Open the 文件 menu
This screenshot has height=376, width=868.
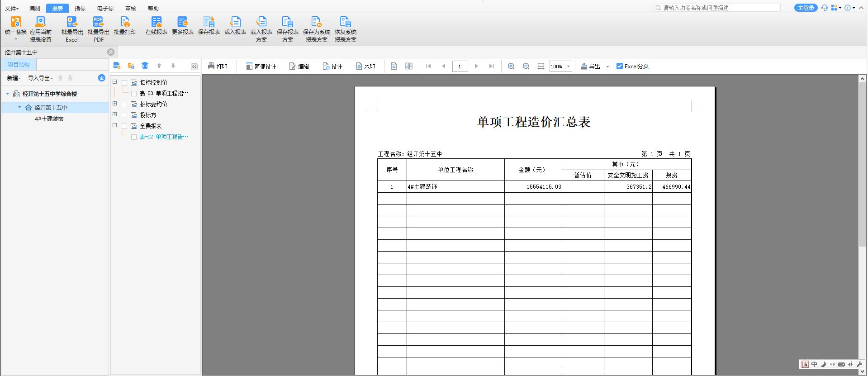coord(12,8)
